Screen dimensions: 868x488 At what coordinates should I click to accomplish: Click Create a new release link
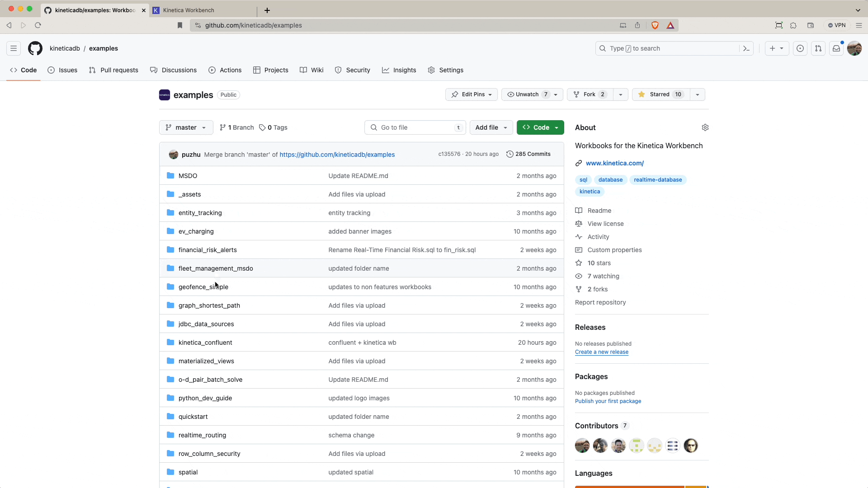click(x=601, y=352)
